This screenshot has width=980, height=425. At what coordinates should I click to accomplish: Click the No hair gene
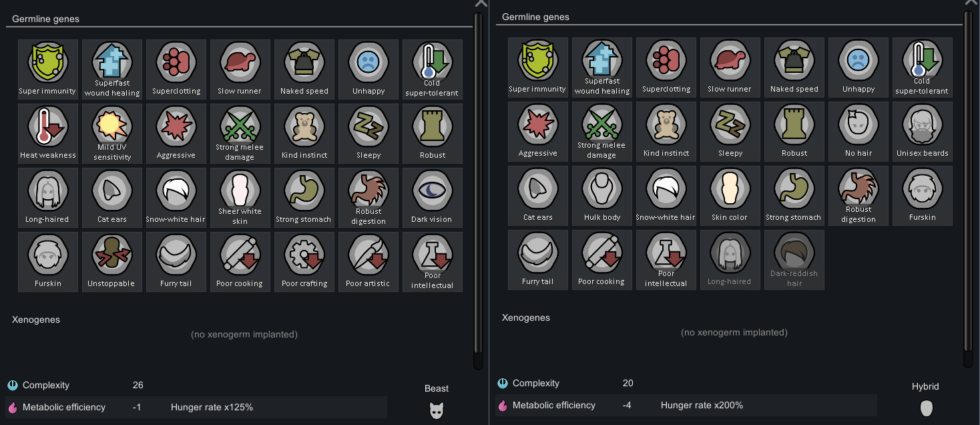[859, 132]
